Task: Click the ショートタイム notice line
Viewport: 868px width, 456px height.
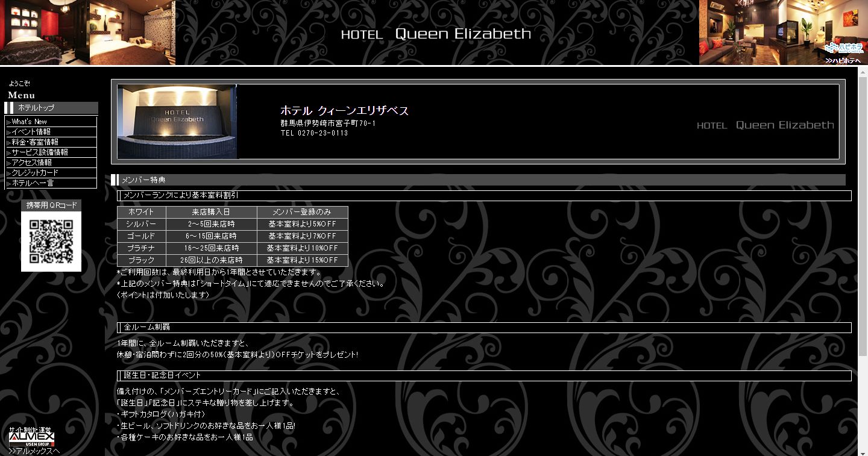Action: (x=251, y=284)
